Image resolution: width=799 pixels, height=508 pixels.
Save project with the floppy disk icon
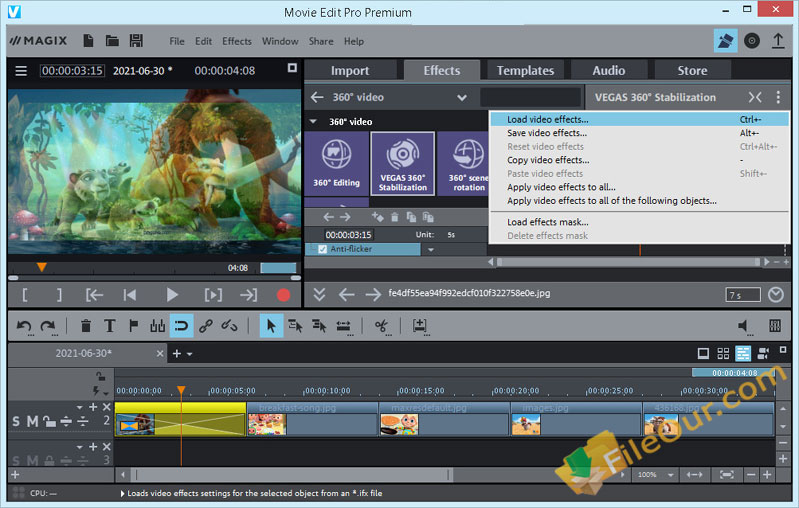tap(136, 41)
